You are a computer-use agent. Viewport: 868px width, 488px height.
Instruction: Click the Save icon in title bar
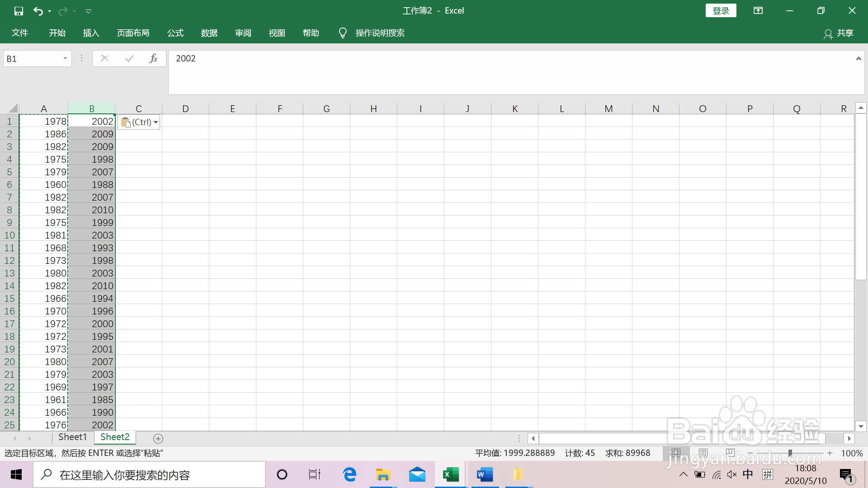[19, 11]
